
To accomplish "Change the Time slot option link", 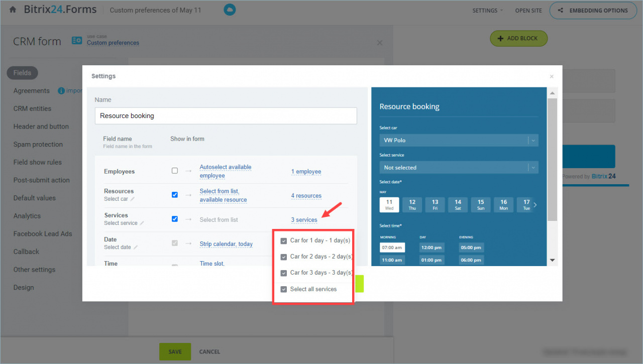I will point(213,264).
